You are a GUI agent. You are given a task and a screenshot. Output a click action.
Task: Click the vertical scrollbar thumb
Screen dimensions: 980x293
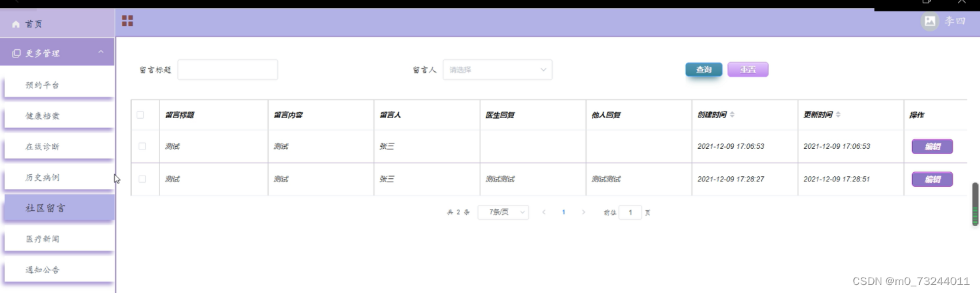975,204
